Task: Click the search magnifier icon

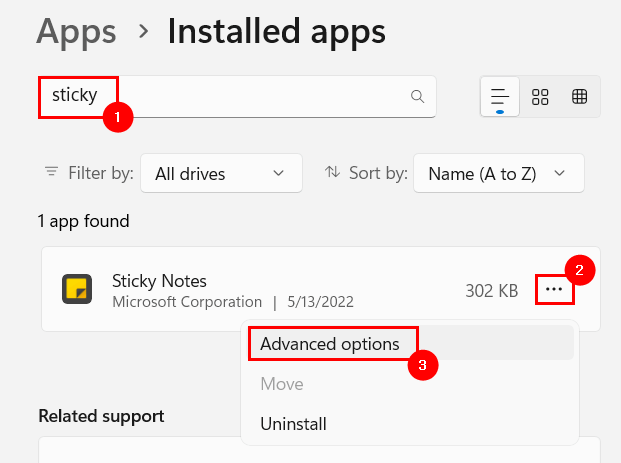Action: coord(417,96)
